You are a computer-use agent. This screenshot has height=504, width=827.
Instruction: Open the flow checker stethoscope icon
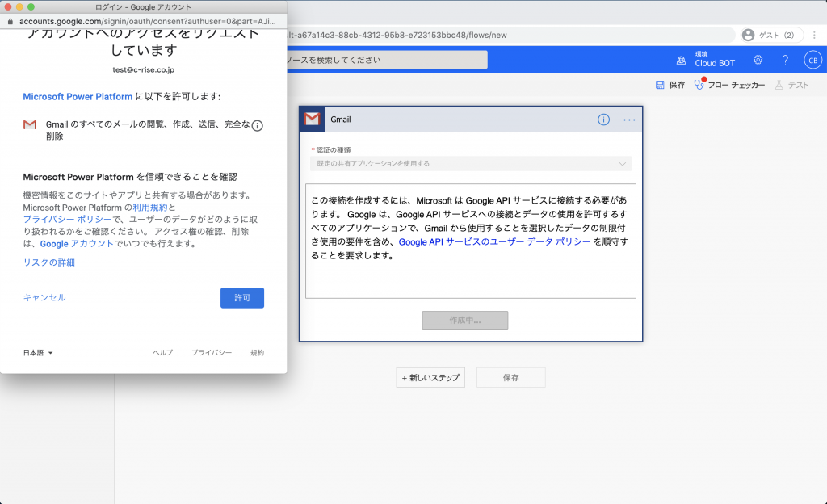coord(699,84)
